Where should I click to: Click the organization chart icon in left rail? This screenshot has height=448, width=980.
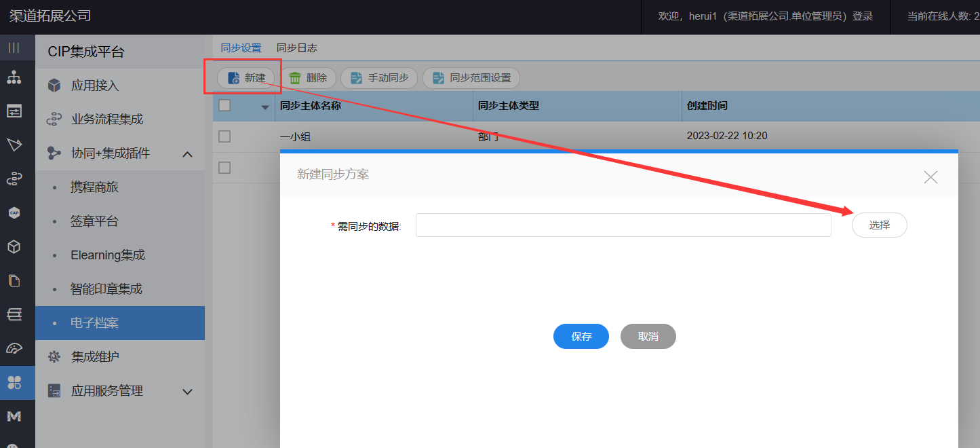click(x=14, y=77)
